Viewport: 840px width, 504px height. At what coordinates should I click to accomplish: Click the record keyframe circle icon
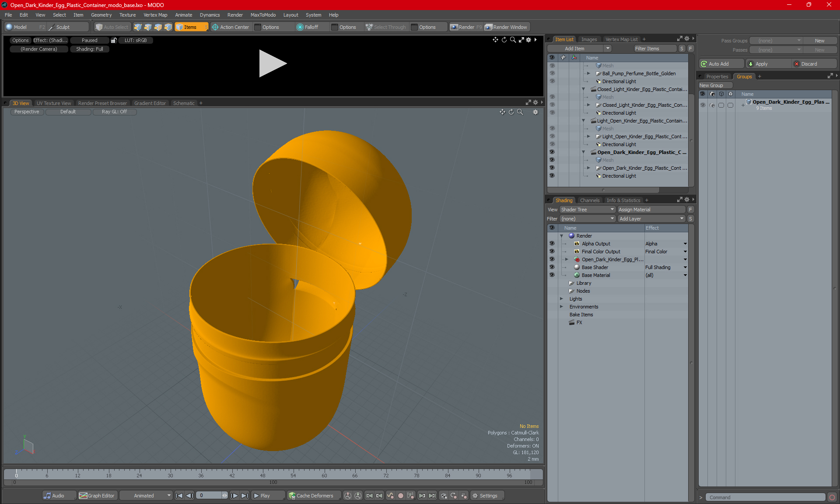pos(400,496)
